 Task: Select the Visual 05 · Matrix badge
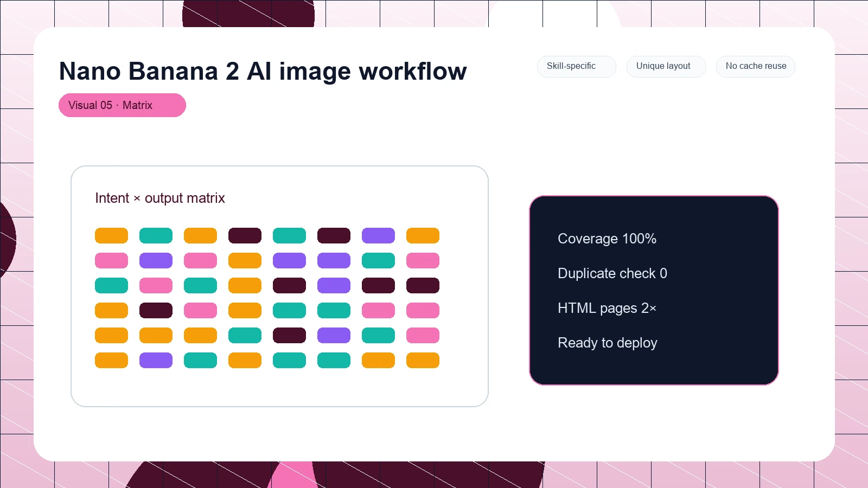(x=122, y=105)
